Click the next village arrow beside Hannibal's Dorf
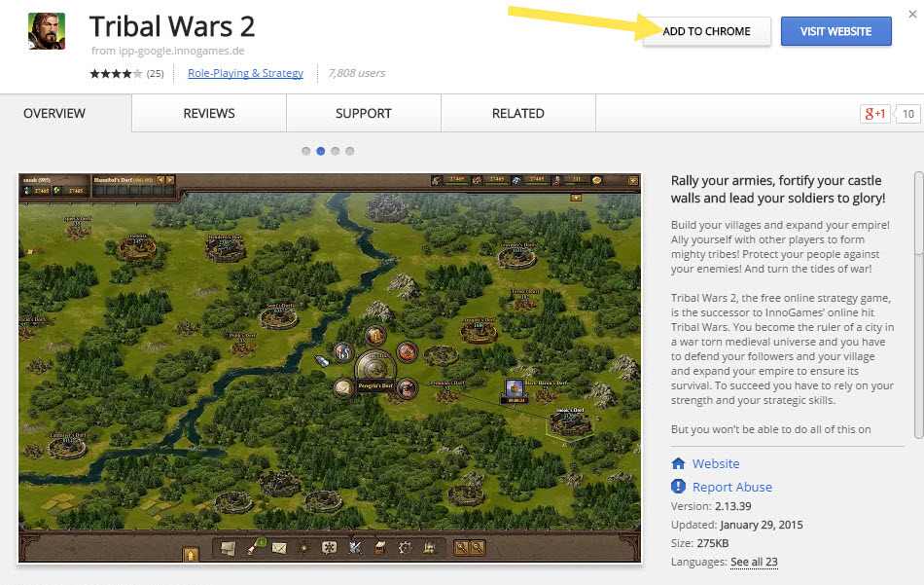924x585 pixels. tap(170, 180)
